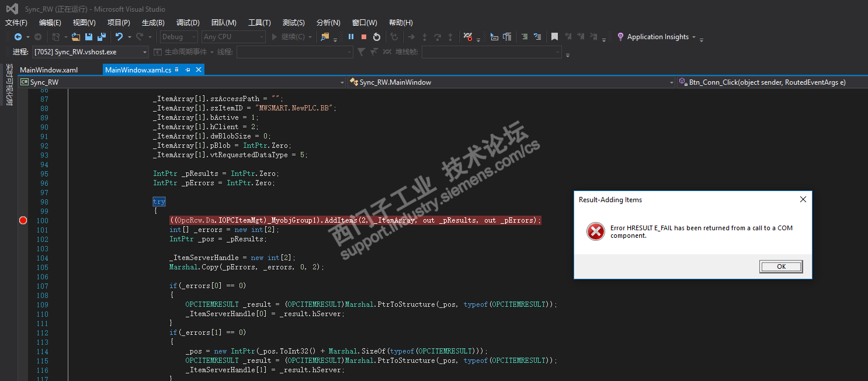Viewport: 868px width, 381px height.
Task: Pause debugging with Break All icon
Action: (351, 37)
